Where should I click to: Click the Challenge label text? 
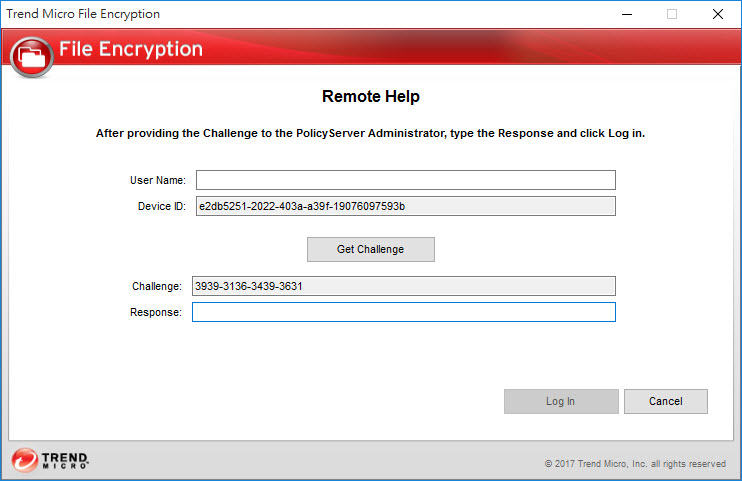157,286
